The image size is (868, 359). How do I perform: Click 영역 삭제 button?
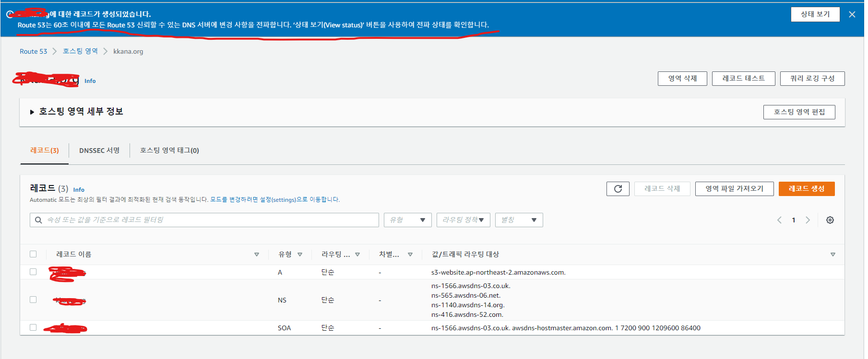[x=682, y=79]
